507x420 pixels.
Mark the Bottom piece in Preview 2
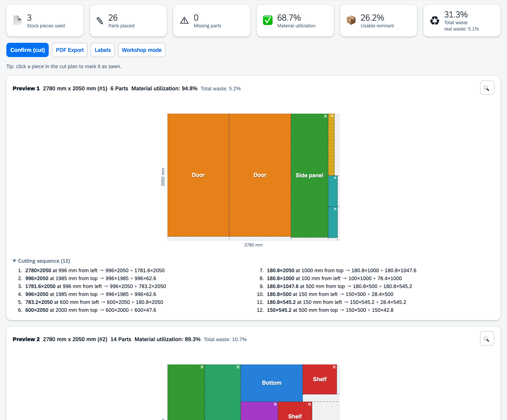(x=272, y=383)
